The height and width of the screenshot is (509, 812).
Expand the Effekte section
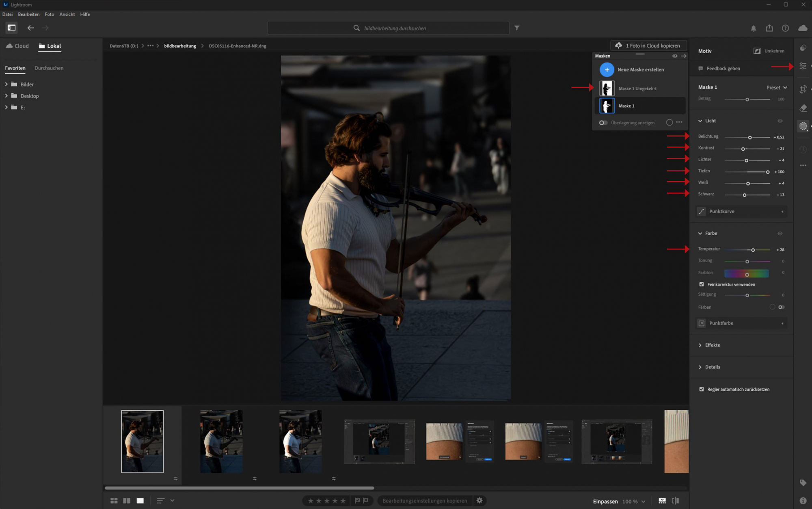[x=712, y=345]
